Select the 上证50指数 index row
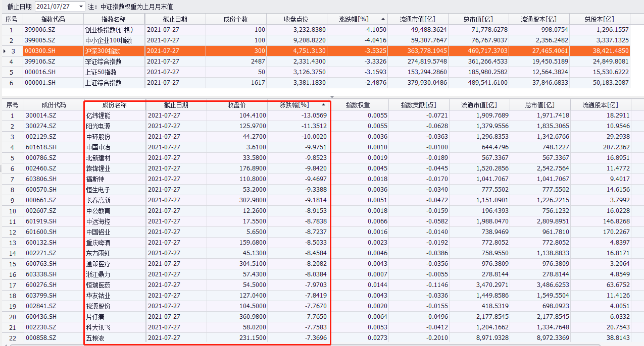644x346 pixels. [316, 72]
